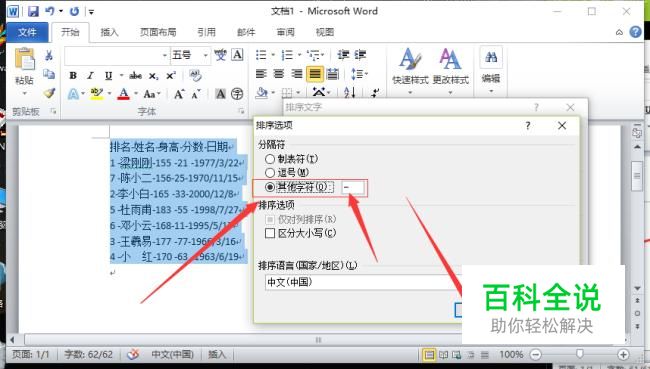Click the 字数: 62/62 word count
Viewport: 650px width, 369px height.
(x=88, y=355)
